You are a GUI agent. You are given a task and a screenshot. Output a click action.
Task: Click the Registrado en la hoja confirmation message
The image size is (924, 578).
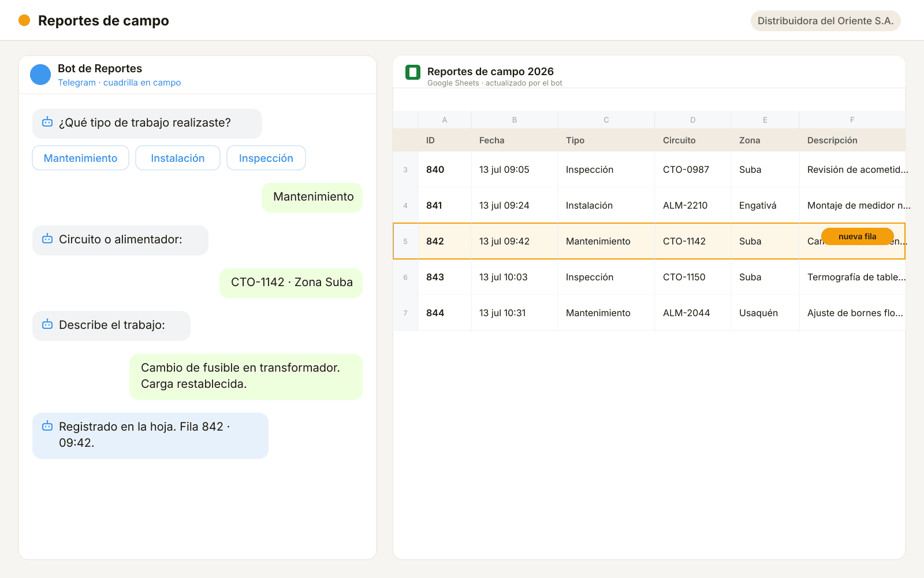click(151, 435)
